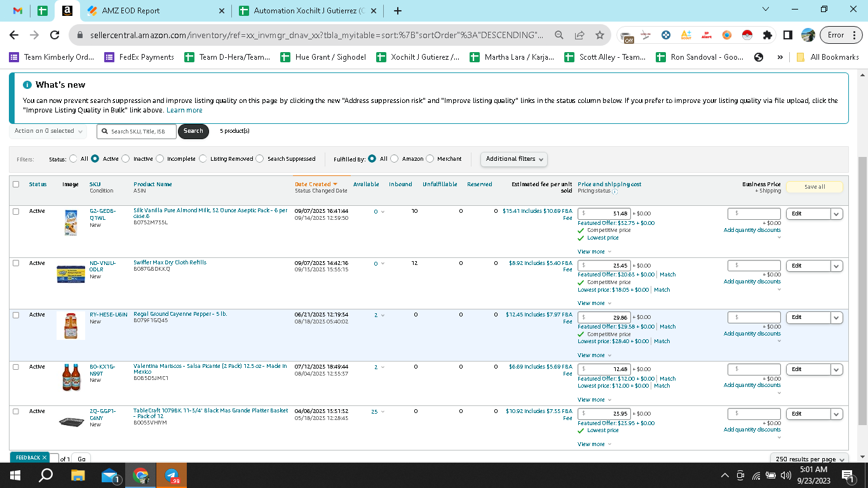The width and height of the screenshot is (868, 488).
Task: Click the globe bookmark icon
Action: 758,57
